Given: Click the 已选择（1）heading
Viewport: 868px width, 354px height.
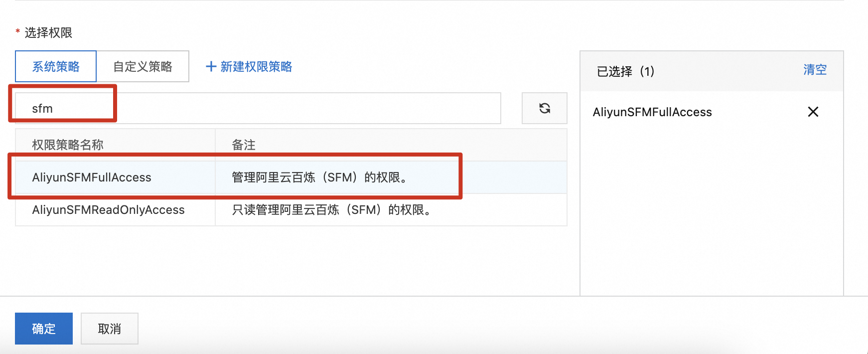Looking at the screenshot, I should pyautogui.click(x=626, y=71).
